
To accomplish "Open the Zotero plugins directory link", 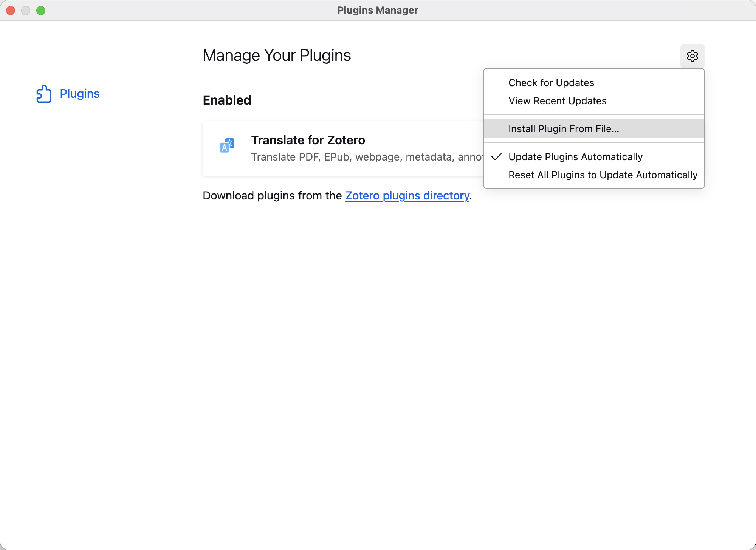I will point(407,196).
